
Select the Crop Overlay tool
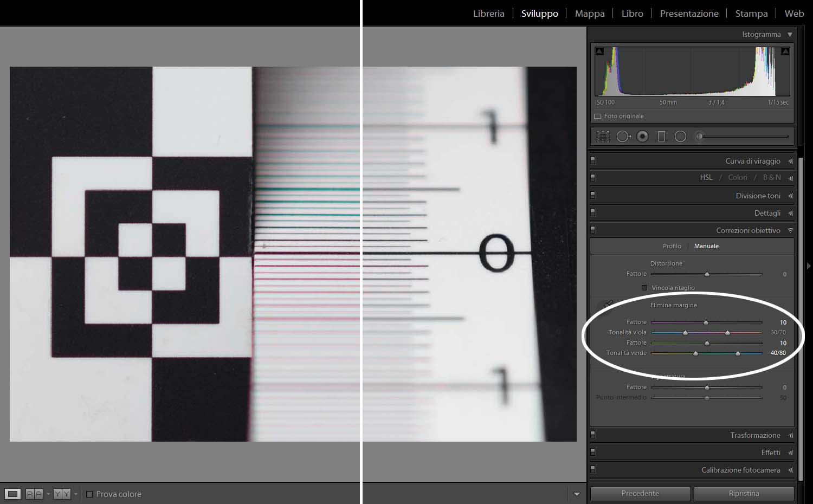point(603,137)
